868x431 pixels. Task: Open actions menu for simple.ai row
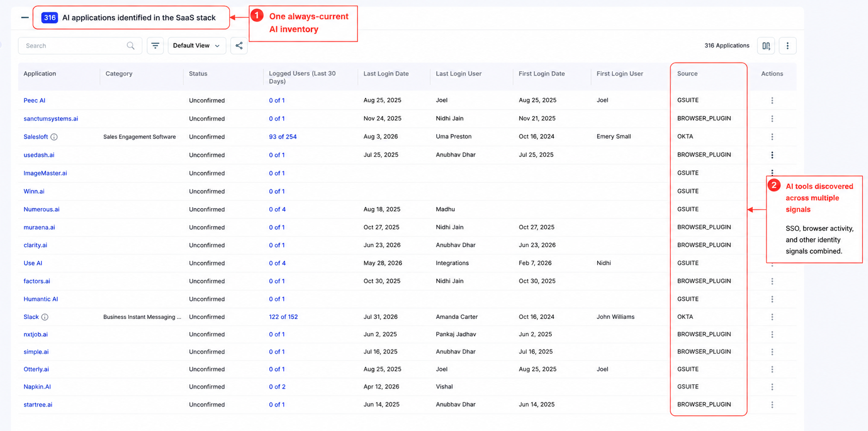click(772, 352)
